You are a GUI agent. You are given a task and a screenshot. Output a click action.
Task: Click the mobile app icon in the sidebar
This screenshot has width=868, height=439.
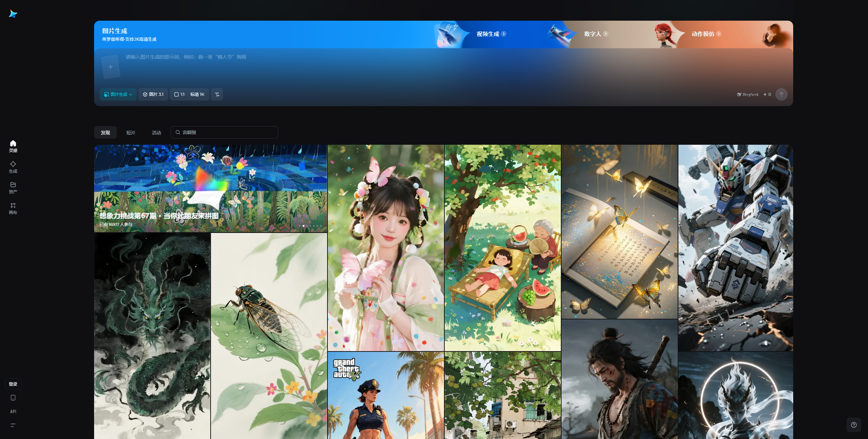(x=13, y=398)
